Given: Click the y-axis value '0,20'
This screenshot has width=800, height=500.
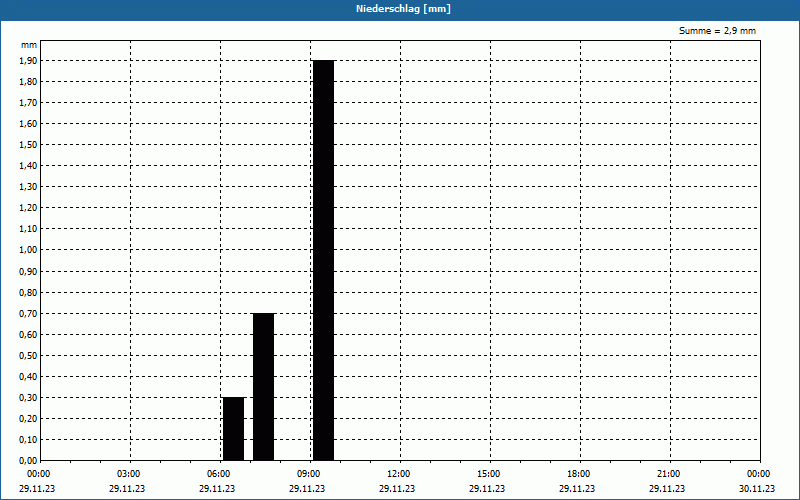Looking at the screenshot, I should tap(28, 419).
